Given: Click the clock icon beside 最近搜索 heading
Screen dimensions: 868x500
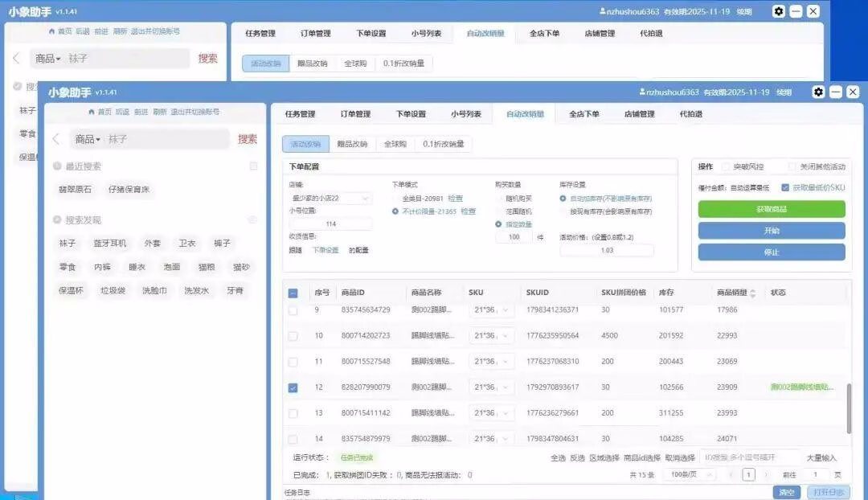Looking at the screenshot, I should 57,166.
